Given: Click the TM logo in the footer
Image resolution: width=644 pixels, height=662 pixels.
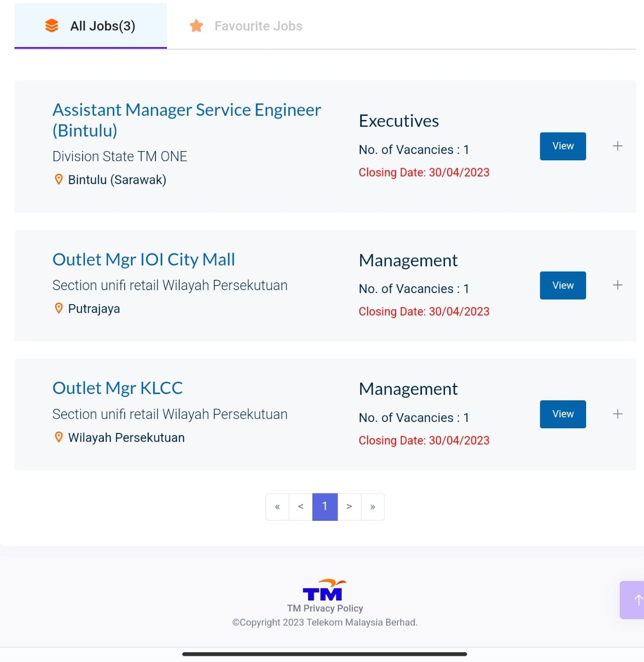Looking at the screenshot, I should click(324, 590).
